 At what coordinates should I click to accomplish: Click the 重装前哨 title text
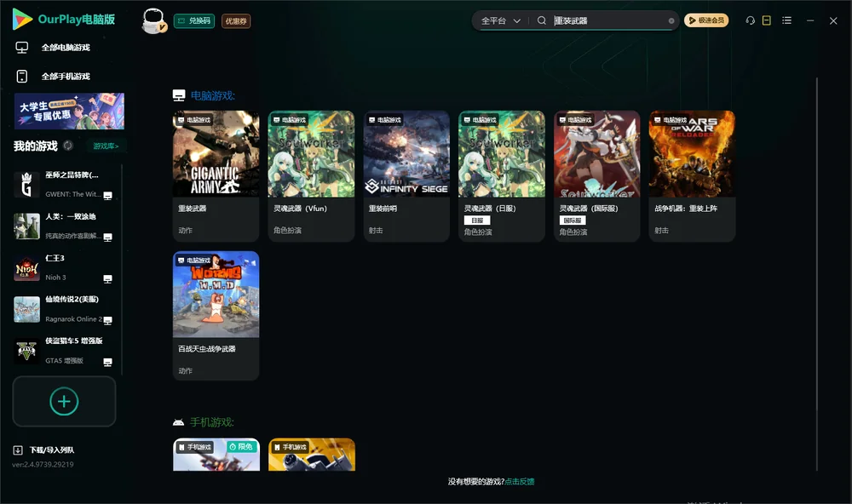pyautogui.click(x=383, y=208)
